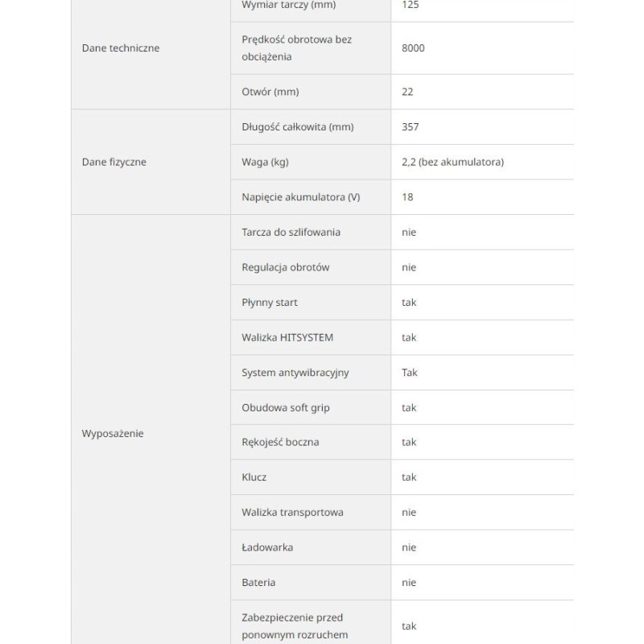
Task: Click the 'Dane techniczne' section header cell
Action: (x=121, y=48)
